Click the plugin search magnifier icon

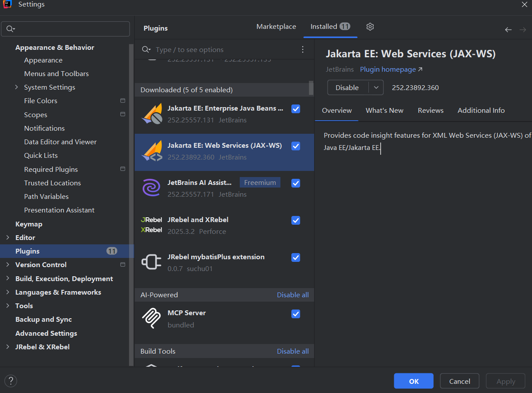(x=146, y=50)
